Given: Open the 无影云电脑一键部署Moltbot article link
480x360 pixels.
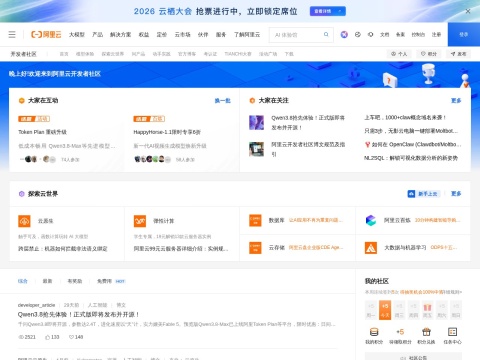Looking at the screenshot, I should click(x=411, y=131).
